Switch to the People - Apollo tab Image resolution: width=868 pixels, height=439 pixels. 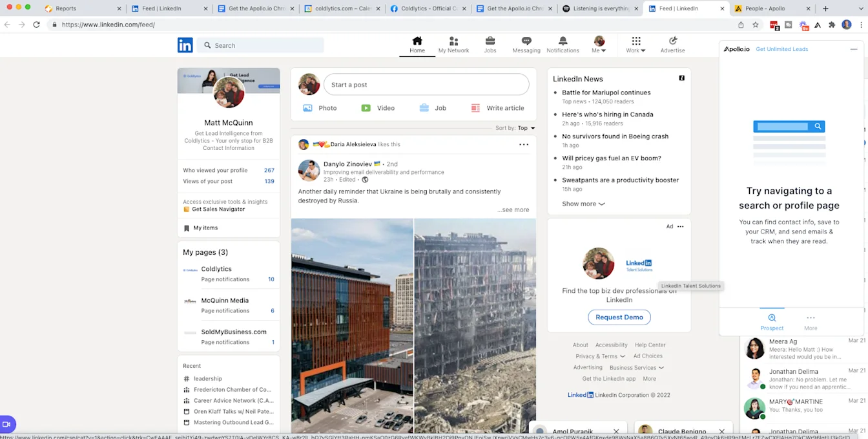click(772, 8)
